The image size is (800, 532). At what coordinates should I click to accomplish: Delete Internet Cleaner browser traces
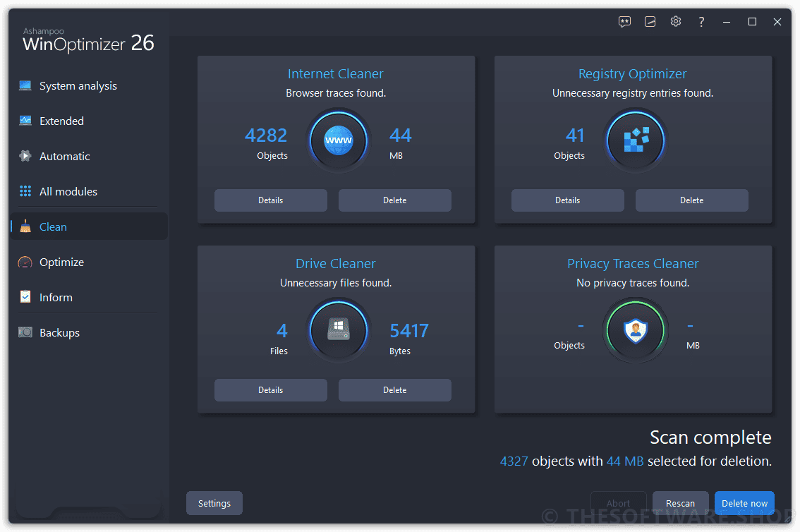point(395,200)
